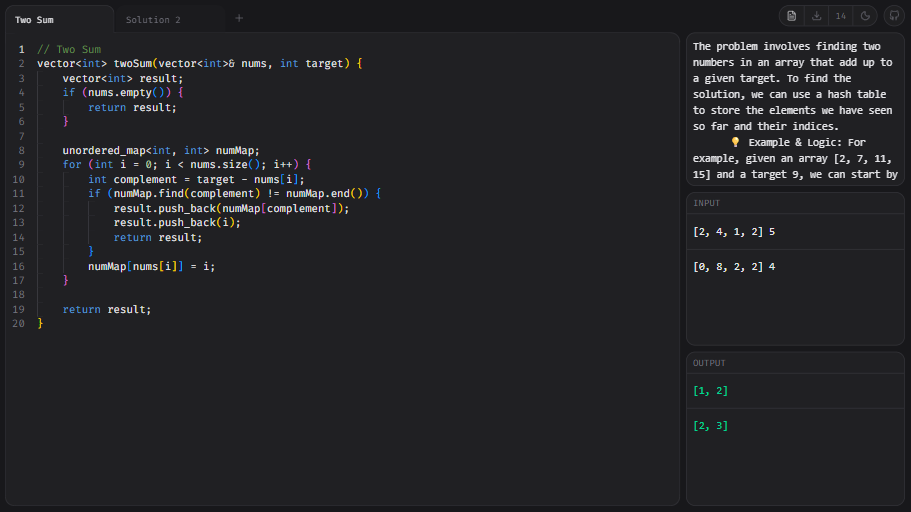
Task: Click the second input row [0, 8, 2, 2] 4
Action: click(x=795, y=267)
